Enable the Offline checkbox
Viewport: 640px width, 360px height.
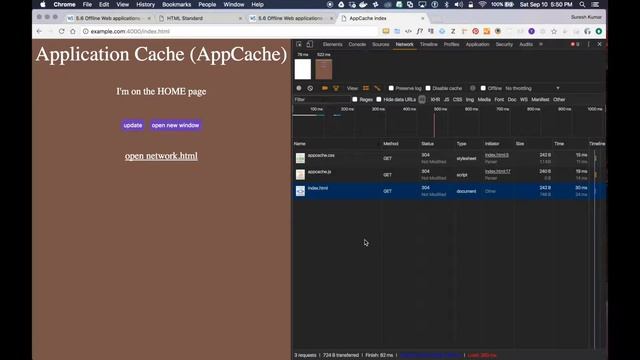pyautogui.click(x=483, y=88)
